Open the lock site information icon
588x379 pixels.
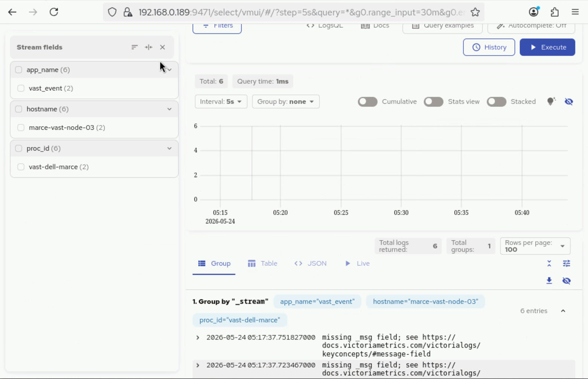tap(128, 12)
